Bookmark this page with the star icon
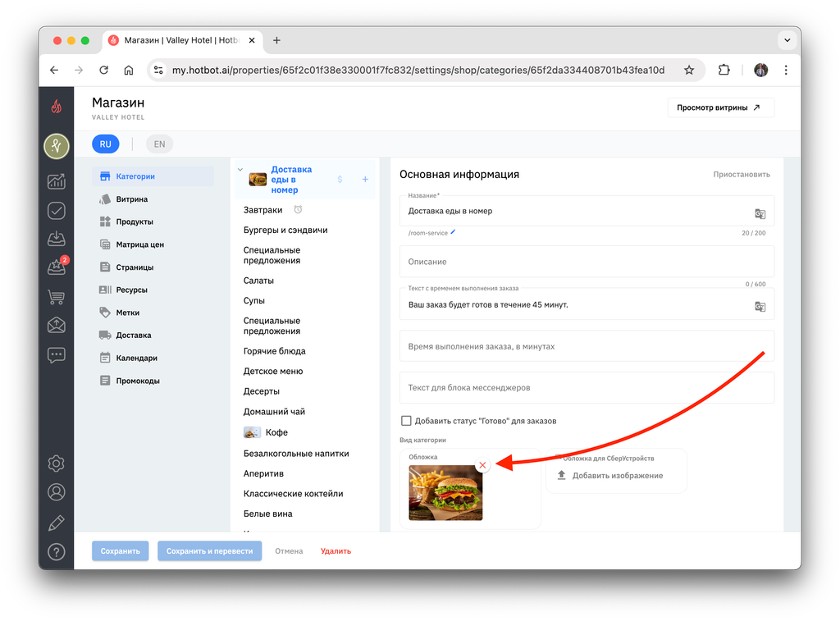 [689, 71]
